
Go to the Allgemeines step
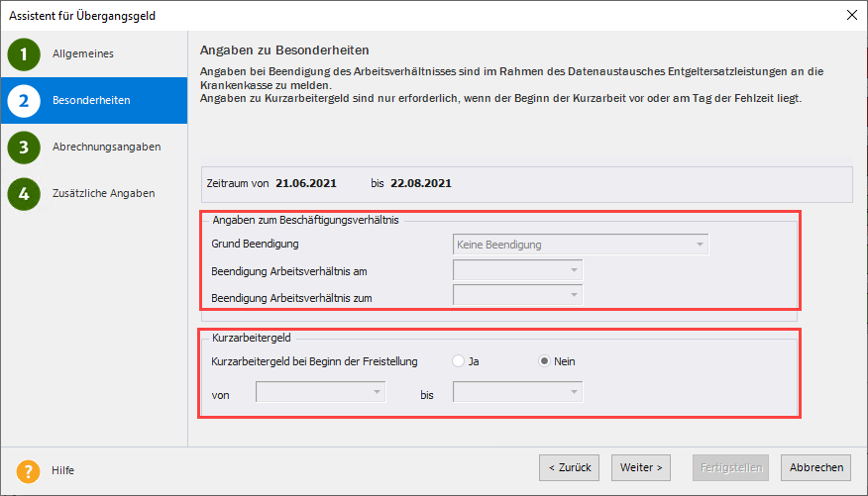click(x=83, y=54)
